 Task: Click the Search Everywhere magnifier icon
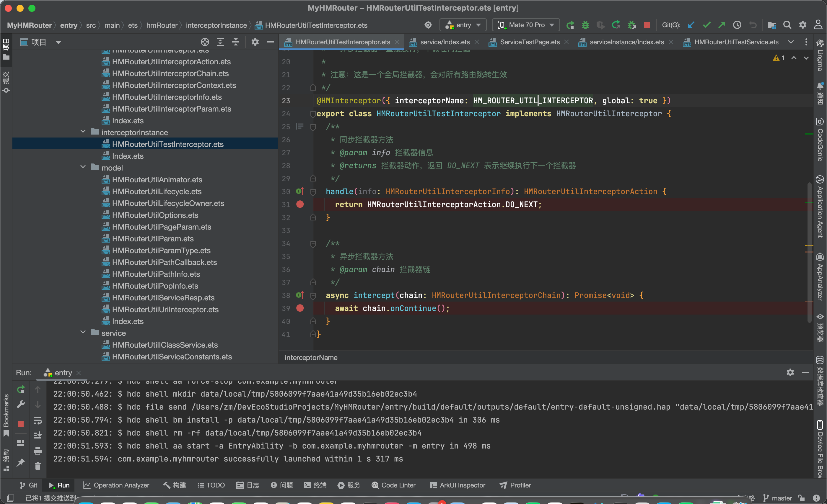(787, 25)
